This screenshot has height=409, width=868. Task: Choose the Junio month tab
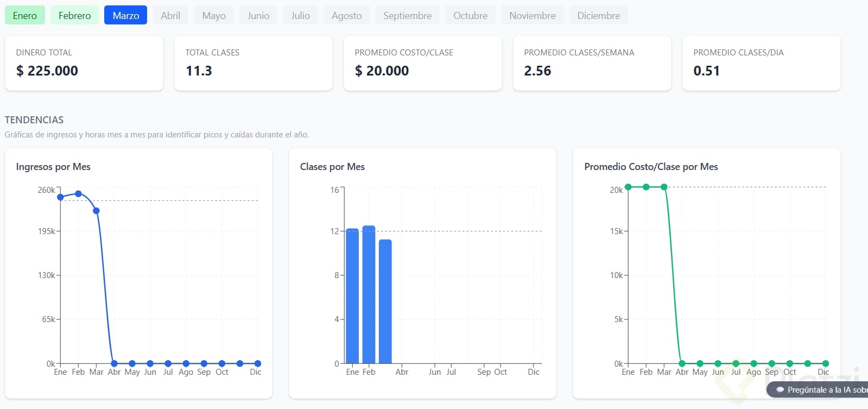coord(258,16)
